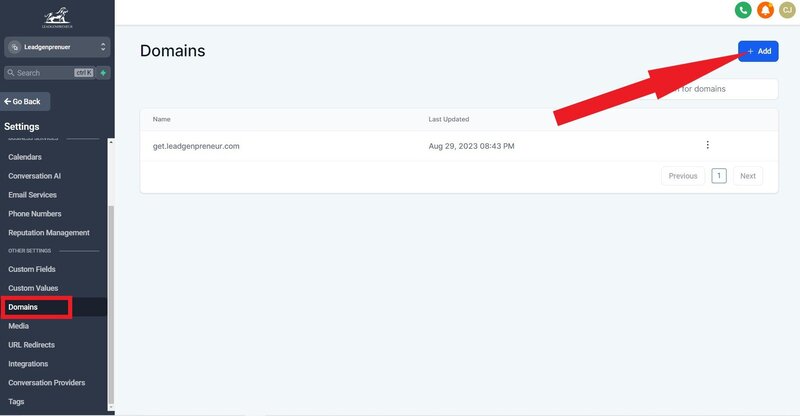800x416 pixels.
Task: Click the Go Back button
Action: [25, 102]
